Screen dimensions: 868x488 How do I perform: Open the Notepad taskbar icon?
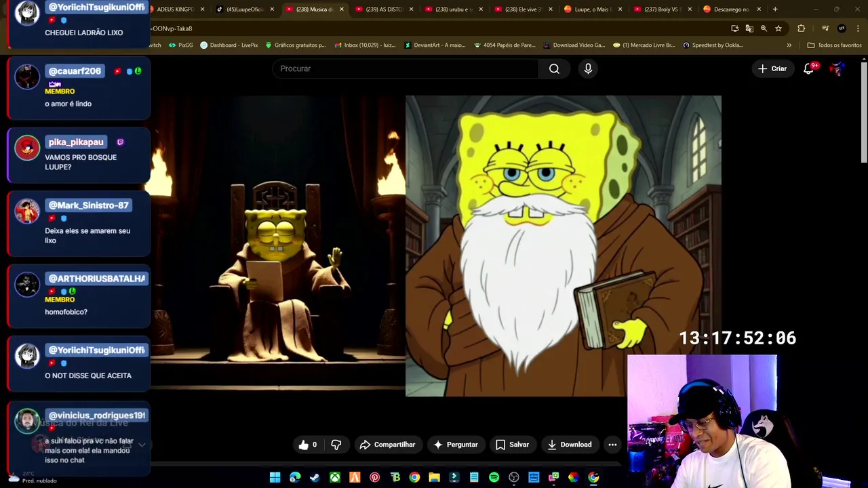474,477
